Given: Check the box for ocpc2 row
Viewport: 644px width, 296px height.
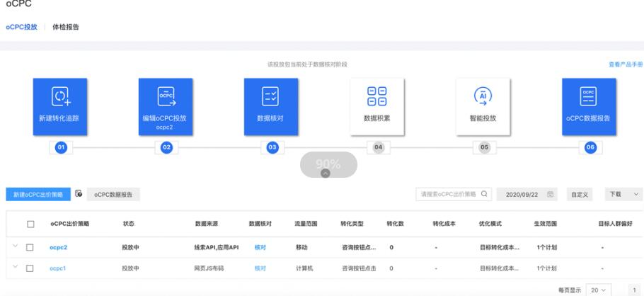Looking at the screenshot, I should [x=30, y=248].
